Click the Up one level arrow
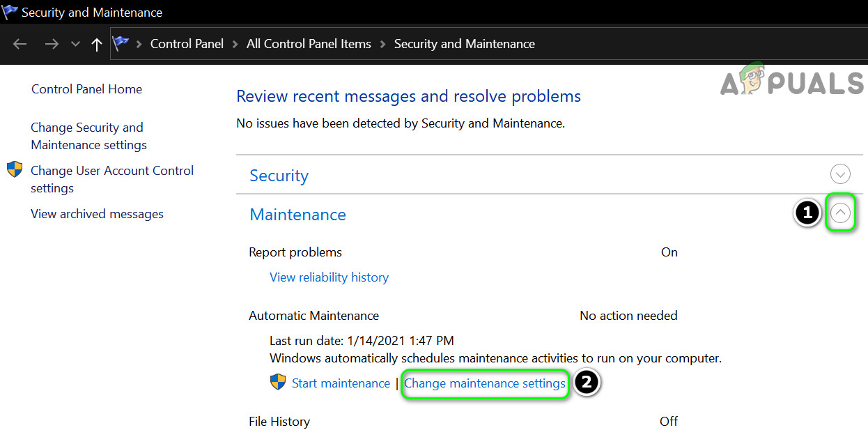The width and height of the screenshot is (868, 437). (97, 44)
